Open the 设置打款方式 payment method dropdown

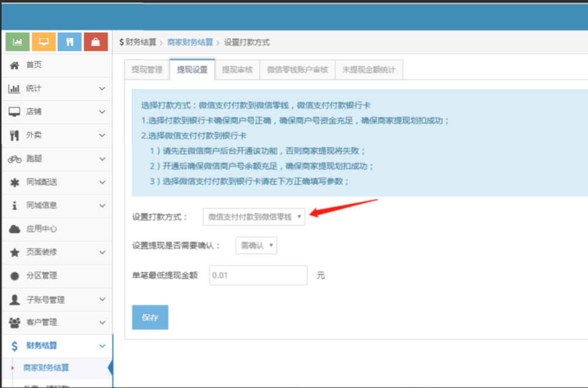click(254, 217)
